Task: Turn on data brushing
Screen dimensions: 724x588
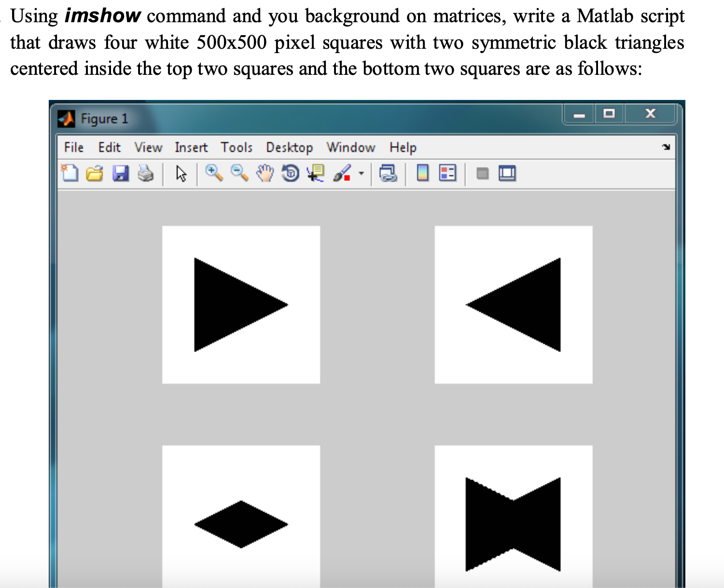Action: [x=342, y=174]
